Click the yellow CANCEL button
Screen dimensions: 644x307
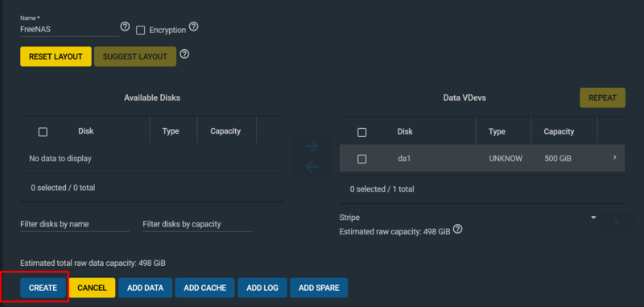[x=92, y=288]
